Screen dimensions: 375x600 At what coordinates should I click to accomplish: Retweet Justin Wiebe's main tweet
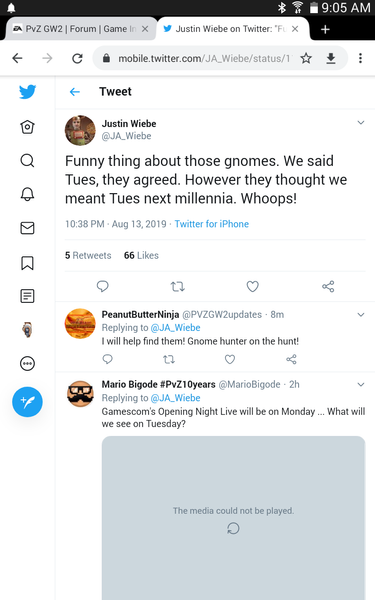click(x=178, y=286)
